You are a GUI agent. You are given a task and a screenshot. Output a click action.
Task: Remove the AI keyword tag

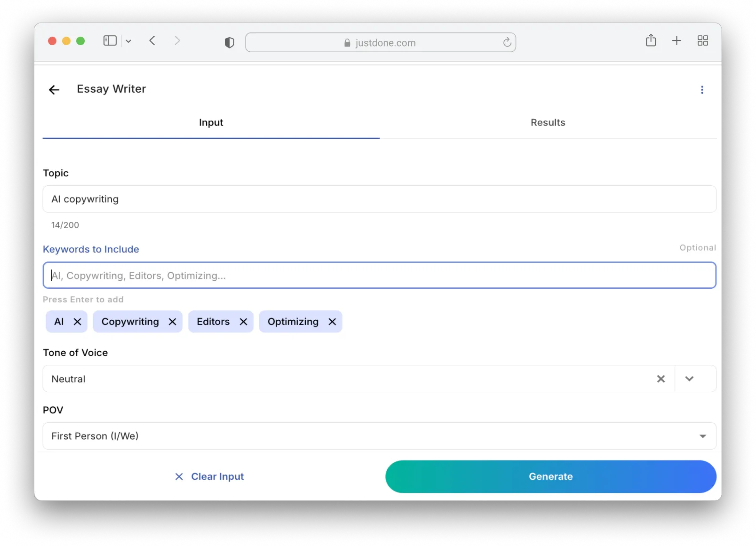coord(78,322)
